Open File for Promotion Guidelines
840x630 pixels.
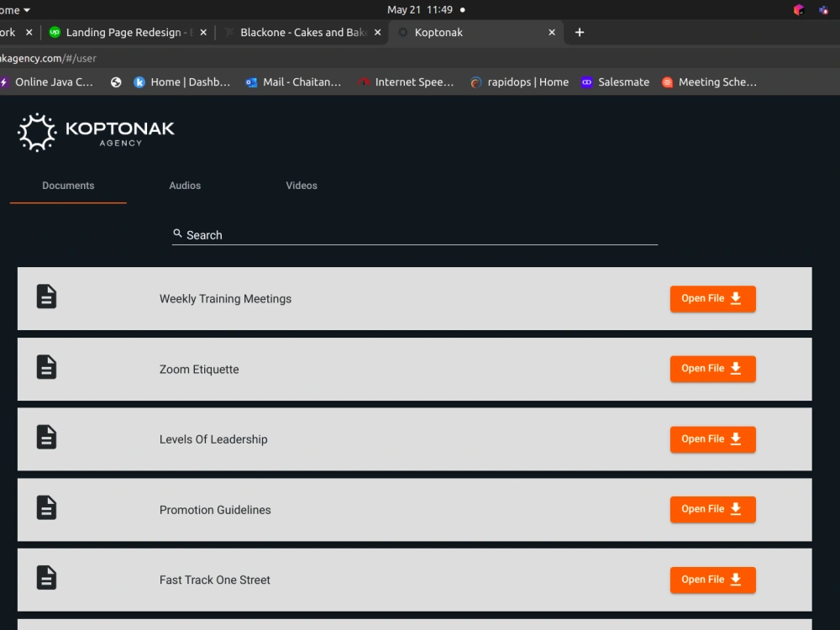coord(712,510)
